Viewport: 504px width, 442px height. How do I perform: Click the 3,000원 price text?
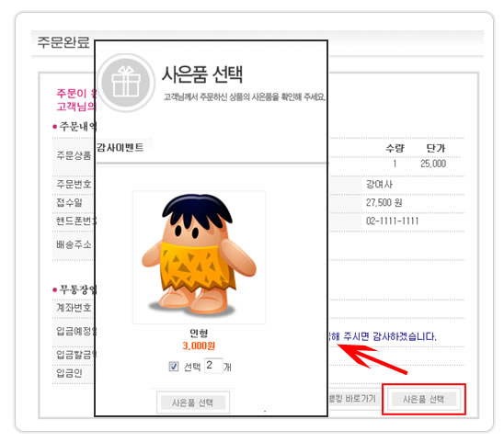tap(199, 346)
